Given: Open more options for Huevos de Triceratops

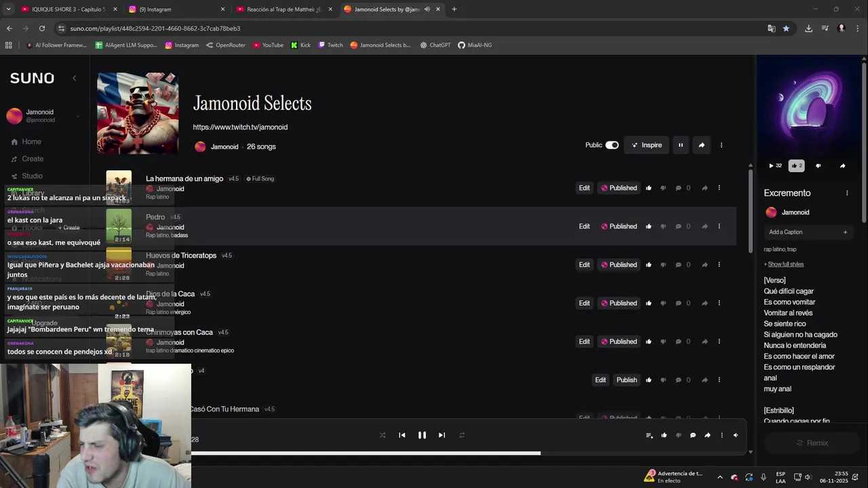Looking at the screenshot, I should pos(719,265).
